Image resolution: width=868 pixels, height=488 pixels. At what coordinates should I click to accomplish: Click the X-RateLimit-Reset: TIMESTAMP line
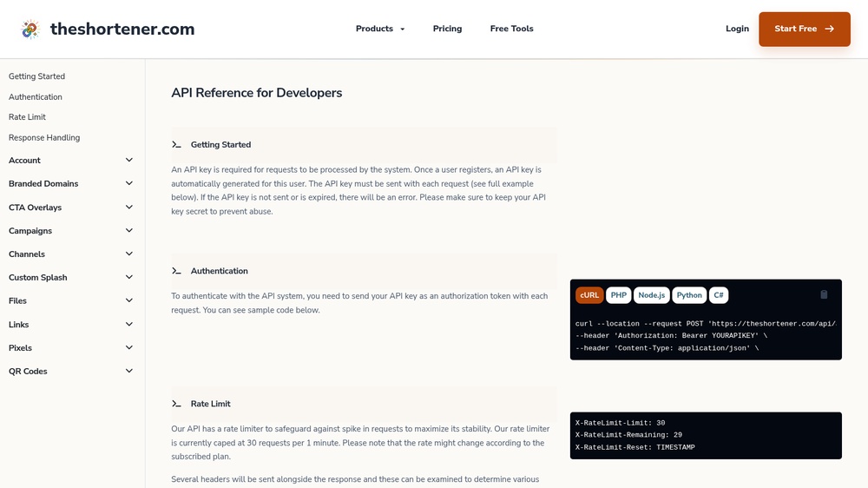(x=635, y=447)
